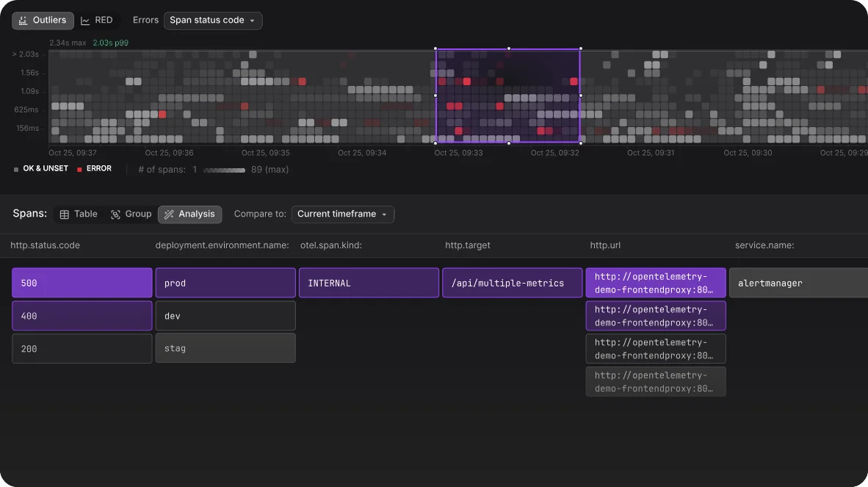Click the 2.34s max latency label
The image size is (868, 487).
click(68, 43)
